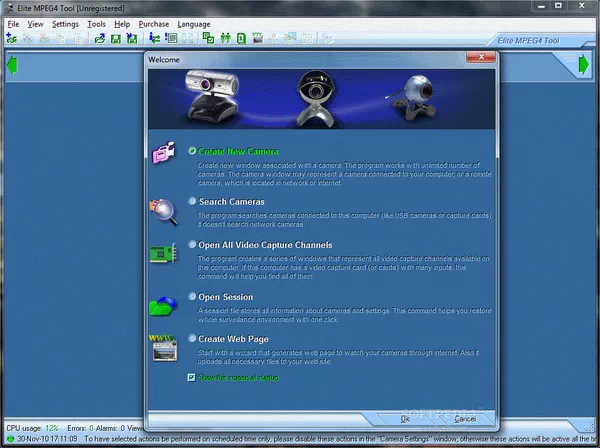This screenshot has width=600, height=448.
Task: Click the CPU usage status bar entry
Action: click(33, 428)
